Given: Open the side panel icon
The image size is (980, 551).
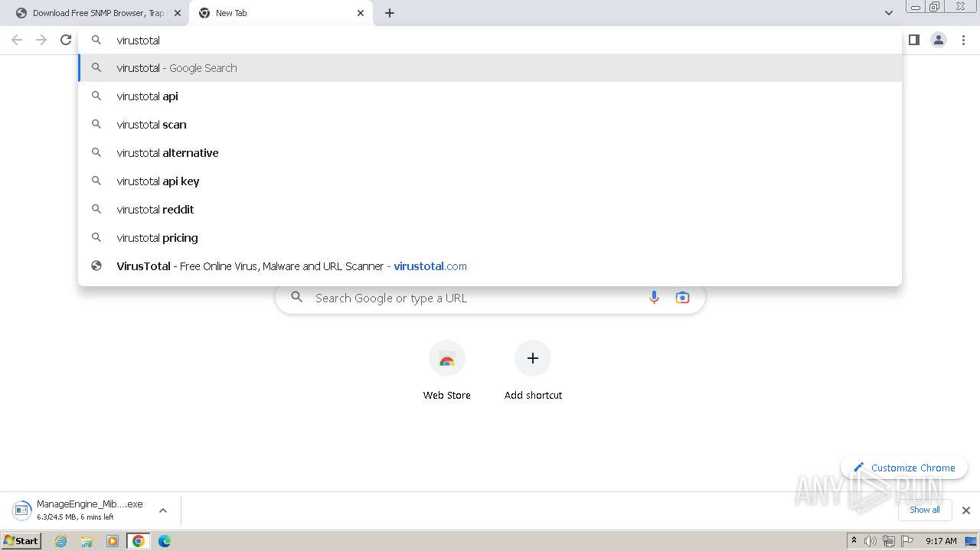Looking at the screenshot, I should pyautogui.click(x=913, y=40).
